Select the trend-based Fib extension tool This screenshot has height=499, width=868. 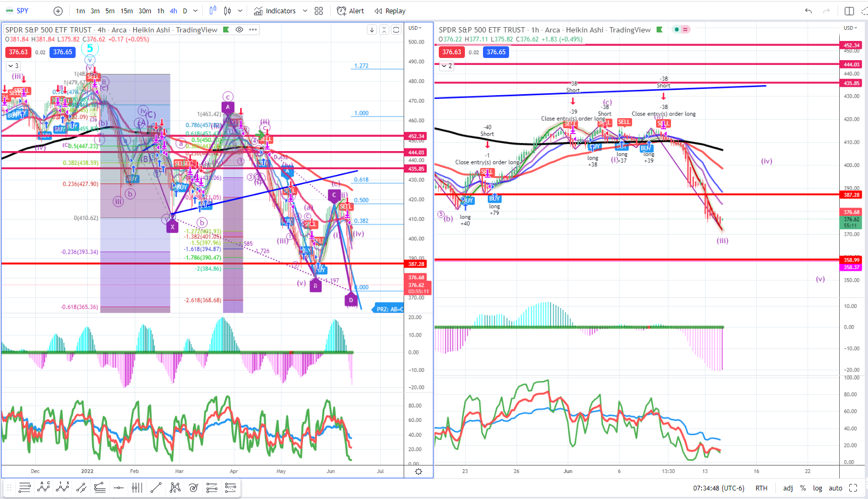[100, 487]
